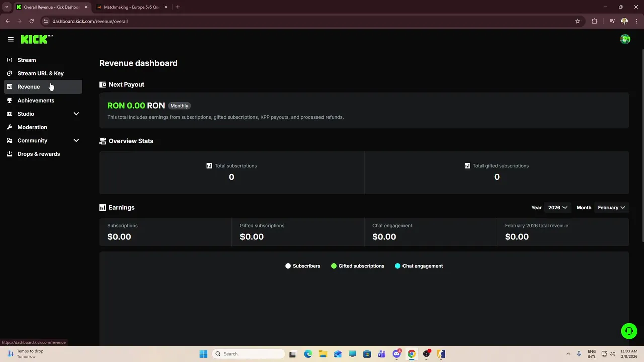Viewport: 644px width, 362px height.
Task: Open a new browser tab
Action: click(x=178, y=7)
